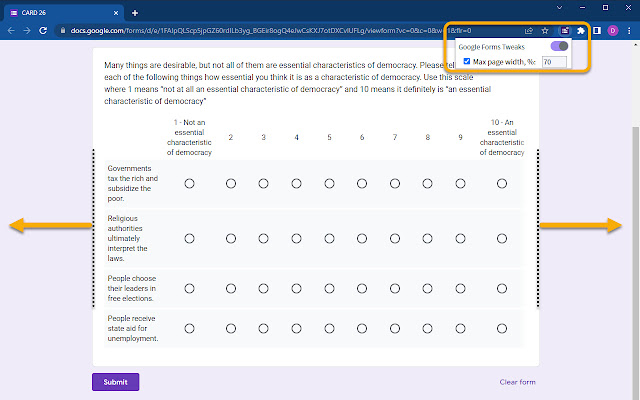640x400 pixels.
Task: Select rating 5 for Religious authorities row
Action: coord(329,238)
